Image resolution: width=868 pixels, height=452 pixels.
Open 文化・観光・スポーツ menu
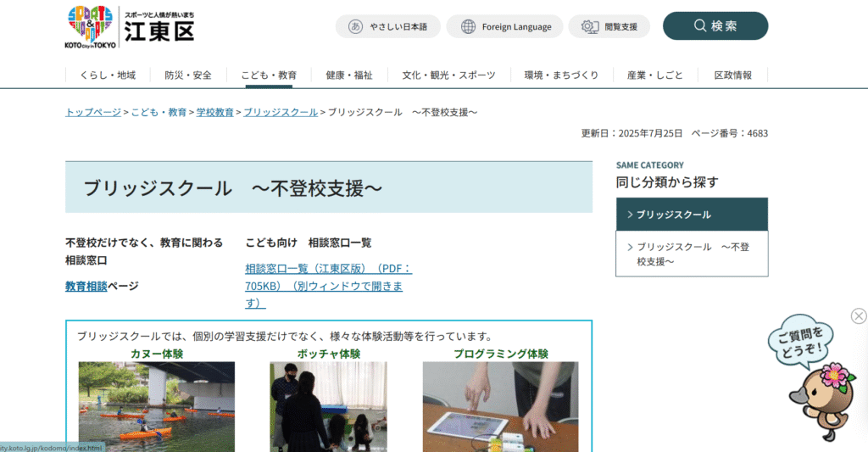point(448,75)
